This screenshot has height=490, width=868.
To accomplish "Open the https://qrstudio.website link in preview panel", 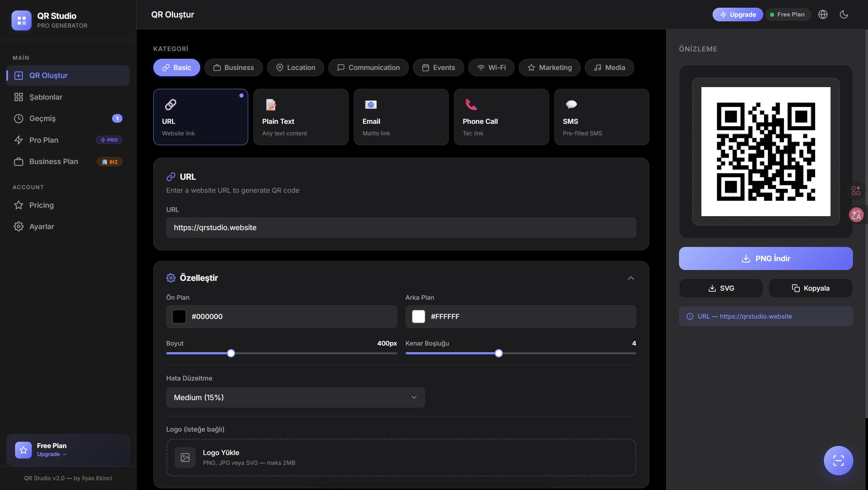I will click(x=756, y=317).
